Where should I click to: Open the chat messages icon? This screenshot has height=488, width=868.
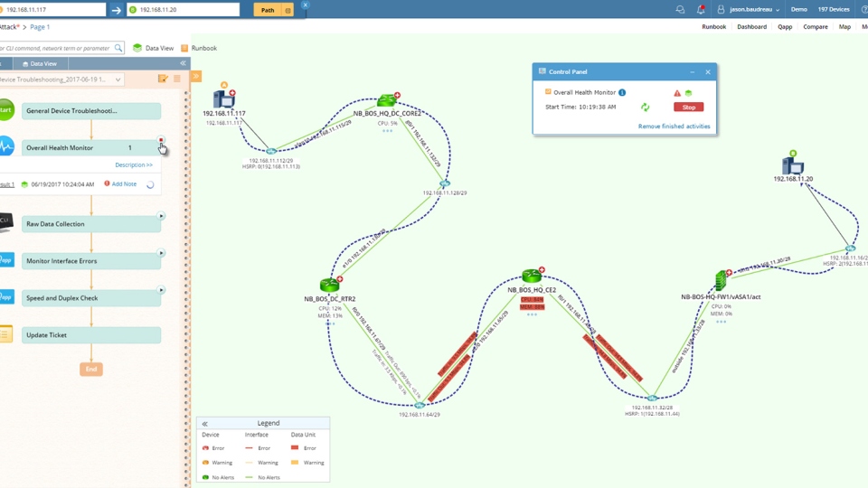coord(680,10)
